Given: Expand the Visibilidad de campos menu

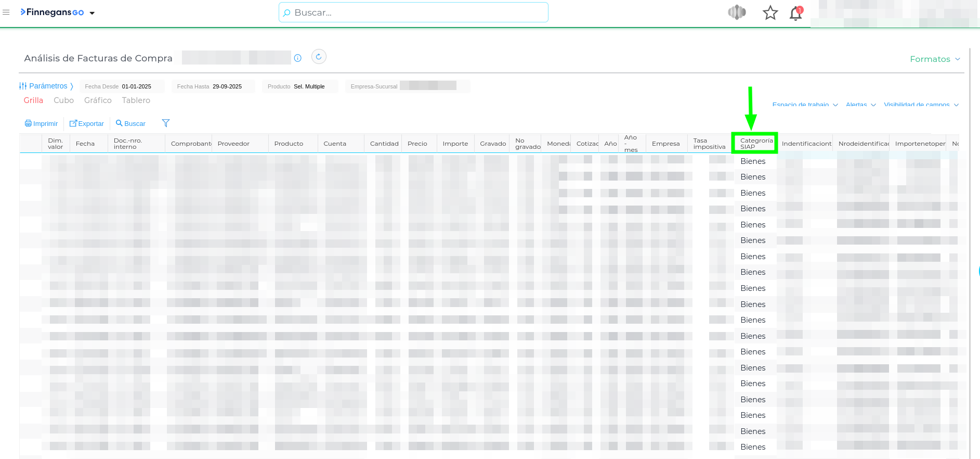Looking at the screenshot, I should (921, 105).
